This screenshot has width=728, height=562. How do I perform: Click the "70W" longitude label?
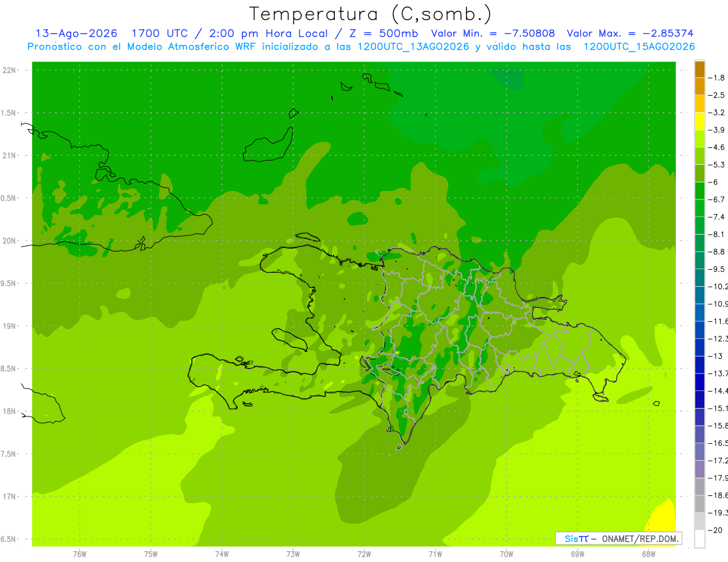pos(507,554)
